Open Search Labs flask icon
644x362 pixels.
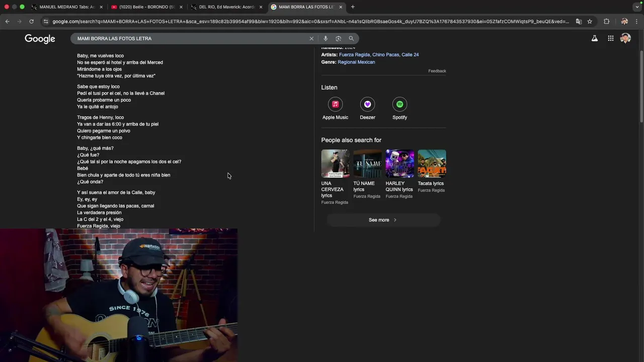pyautogui.click(x=595, y=38)
